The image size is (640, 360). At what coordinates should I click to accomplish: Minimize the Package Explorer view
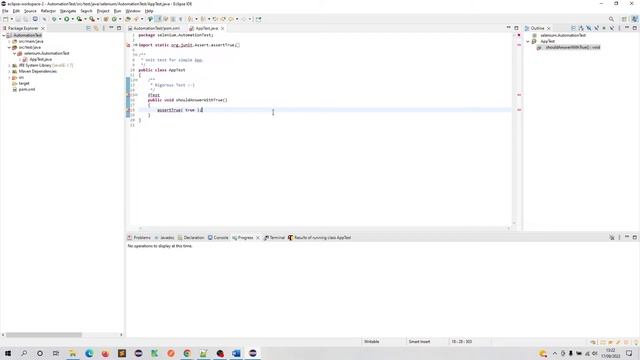point(111,28)
